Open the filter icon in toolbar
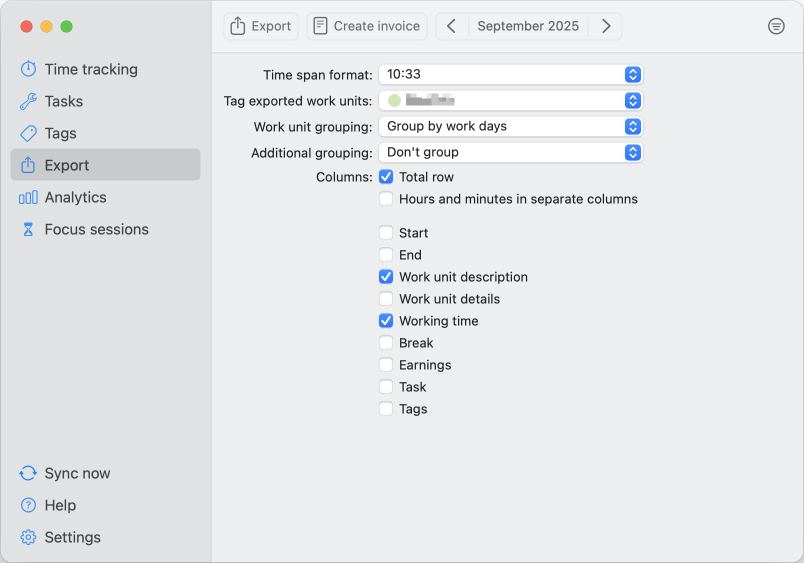804x563 pixels. pyautogui.click(x=776, y=26)
